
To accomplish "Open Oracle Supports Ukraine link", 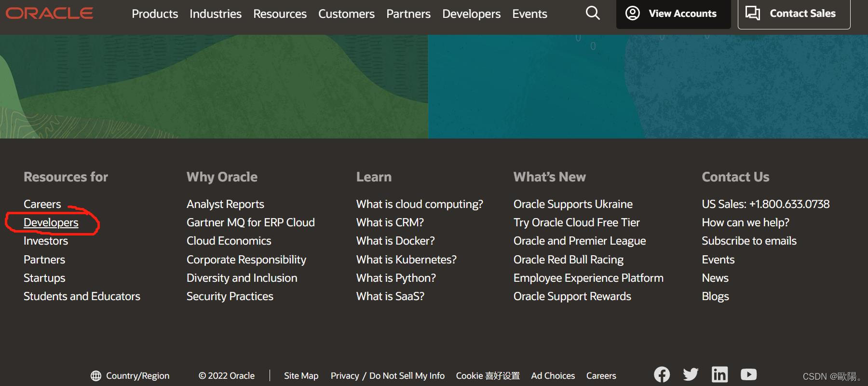I will click(573, 204).
